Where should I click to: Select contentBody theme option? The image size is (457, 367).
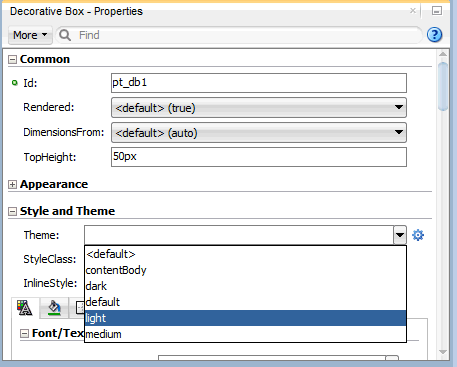click(246, 270)
